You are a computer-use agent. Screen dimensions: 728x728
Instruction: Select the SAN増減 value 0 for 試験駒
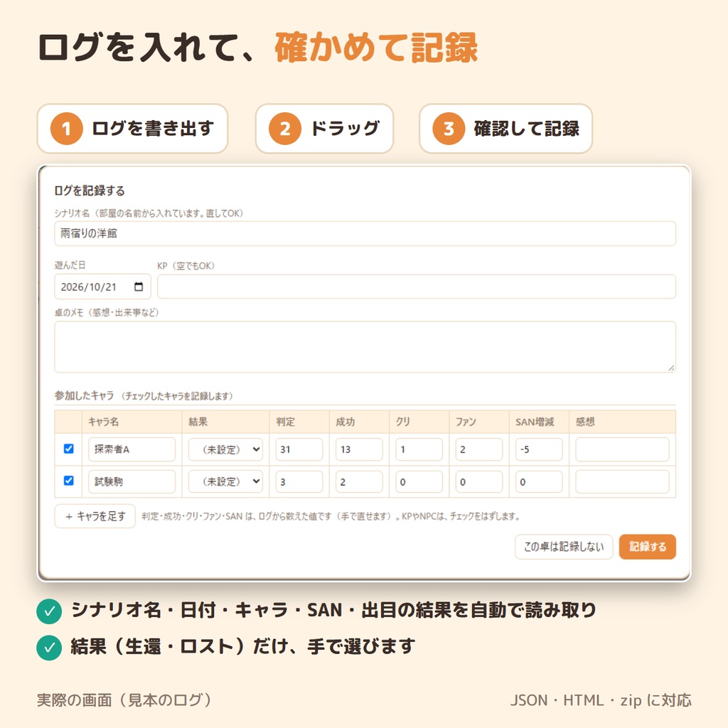539,481
